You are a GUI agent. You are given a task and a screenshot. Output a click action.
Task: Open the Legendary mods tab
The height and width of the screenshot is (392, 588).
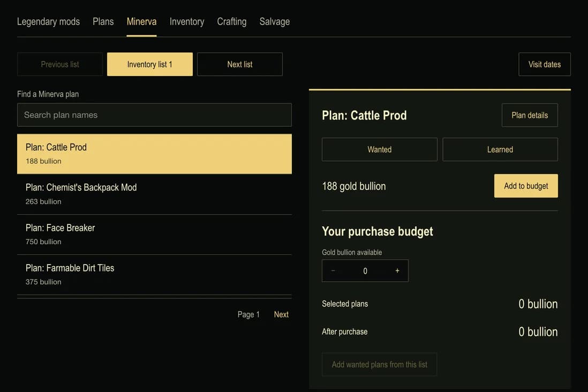(48, 22)
